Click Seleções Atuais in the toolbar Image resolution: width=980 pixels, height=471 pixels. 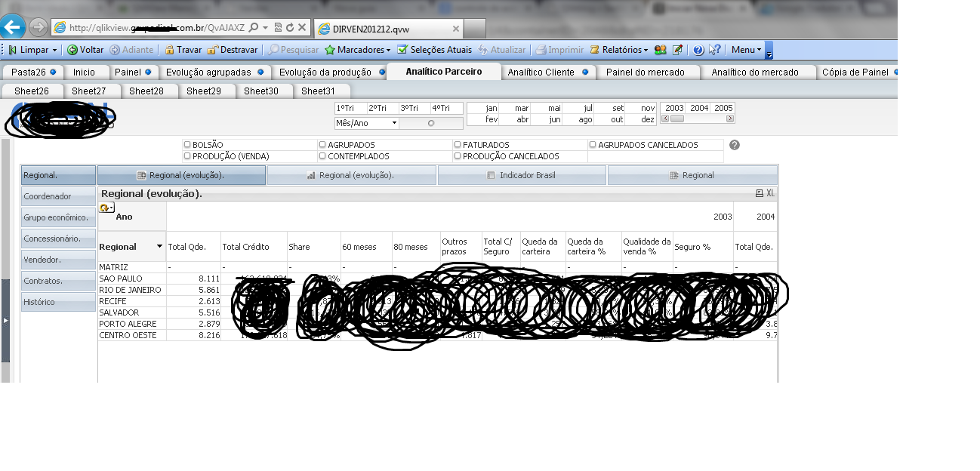[435, 50]
